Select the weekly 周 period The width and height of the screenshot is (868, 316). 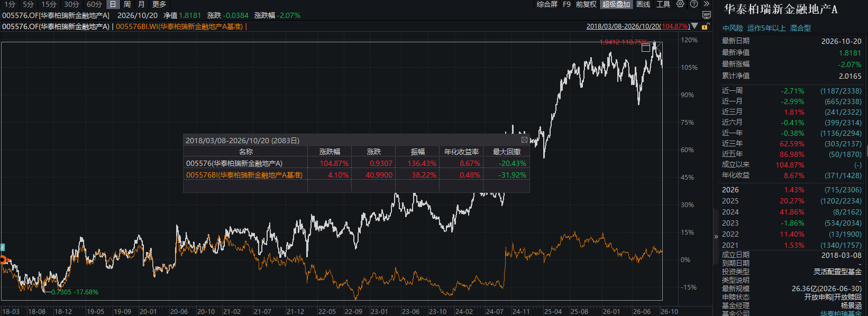click(x=127, y=4)
